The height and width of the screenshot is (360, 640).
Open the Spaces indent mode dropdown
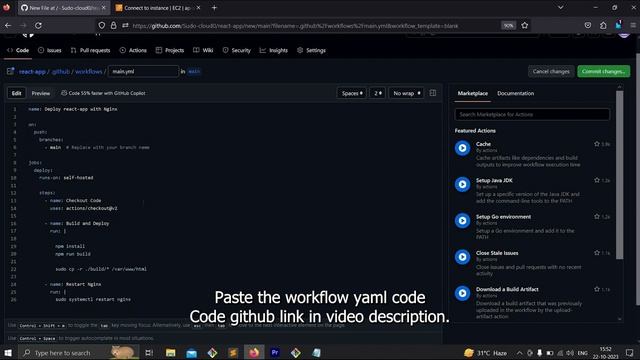pos(351,93)
